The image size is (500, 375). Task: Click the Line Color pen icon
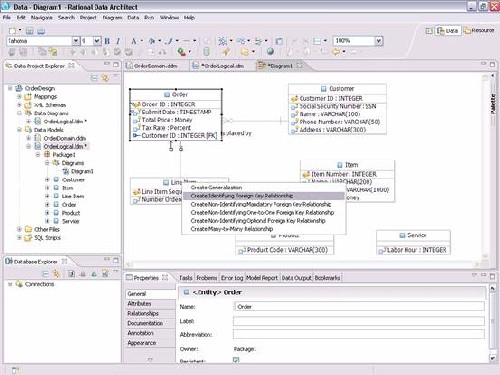pyautogui.click(x=170, y=41)
